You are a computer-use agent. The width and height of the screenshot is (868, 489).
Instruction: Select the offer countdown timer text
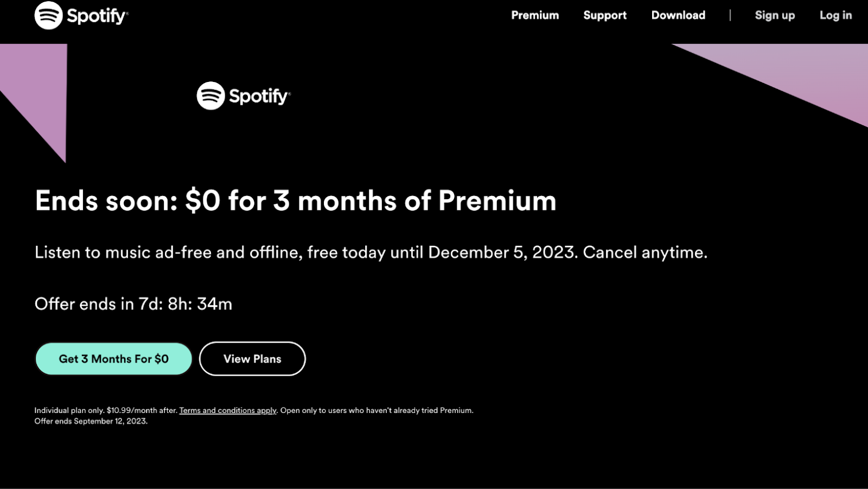click(x=133, y=304)
